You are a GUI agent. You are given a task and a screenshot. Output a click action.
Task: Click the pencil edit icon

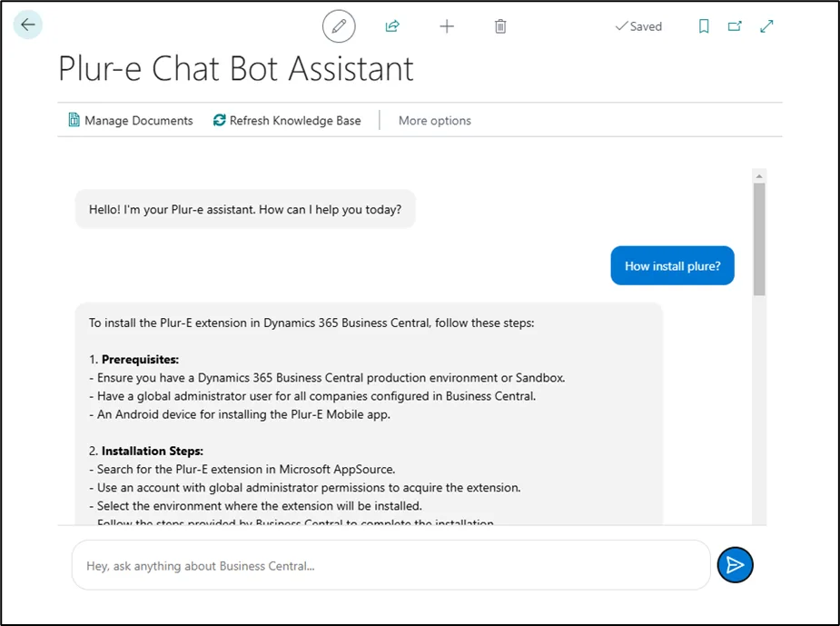coord(339,25)
